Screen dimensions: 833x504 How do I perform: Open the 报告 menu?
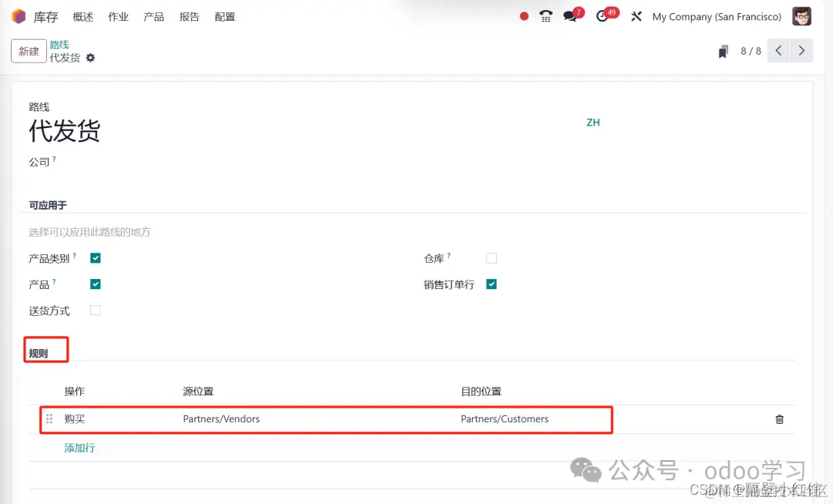coord(189,17)
